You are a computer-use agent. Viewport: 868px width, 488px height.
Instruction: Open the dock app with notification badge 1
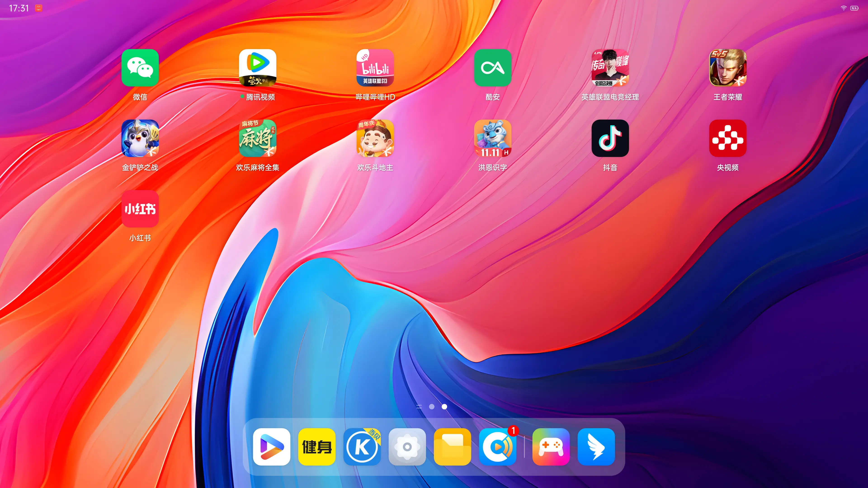[498, 447]
